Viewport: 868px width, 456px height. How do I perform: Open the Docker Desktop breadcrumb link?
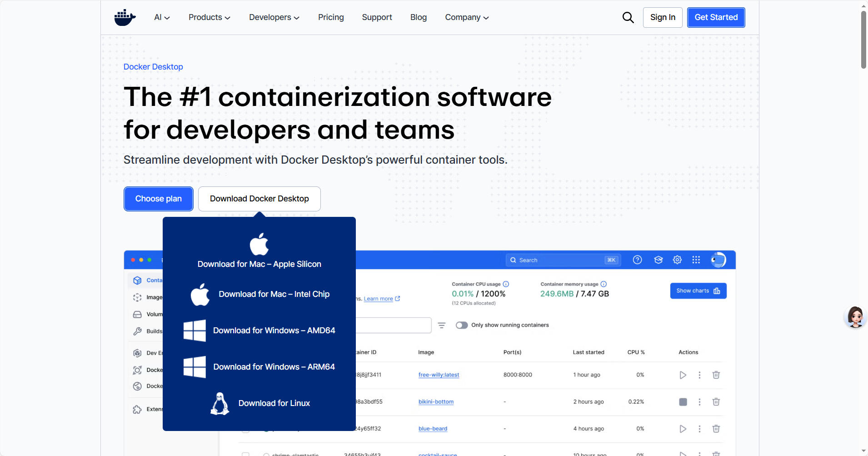point(153,67)
